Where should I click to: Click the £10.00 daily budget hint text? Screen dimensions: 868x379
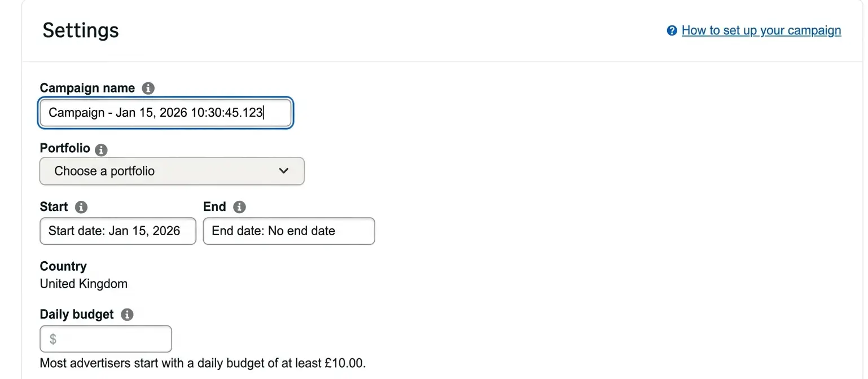(x=202, y=363)
